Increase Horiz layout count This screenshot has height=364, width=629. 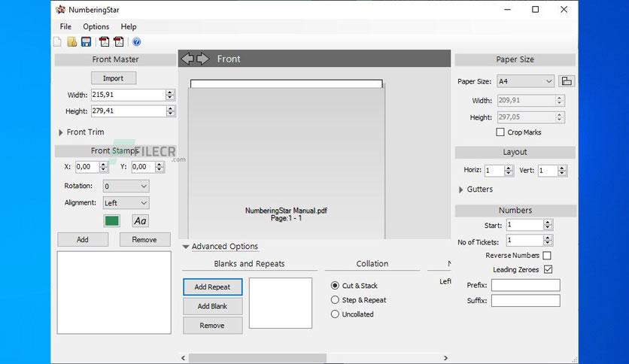coord(509,168)
